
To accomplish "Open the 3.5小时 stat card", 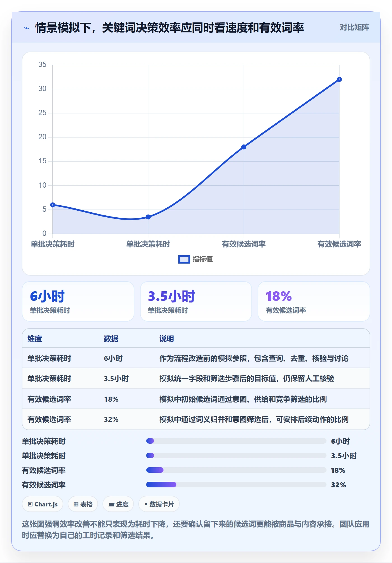I will click(196, 301).
